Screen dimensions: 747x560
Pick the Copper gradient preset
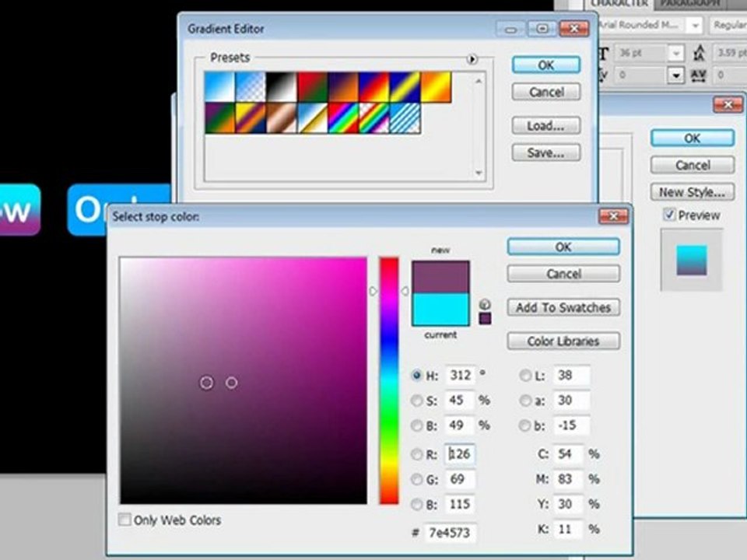[282, 118]
